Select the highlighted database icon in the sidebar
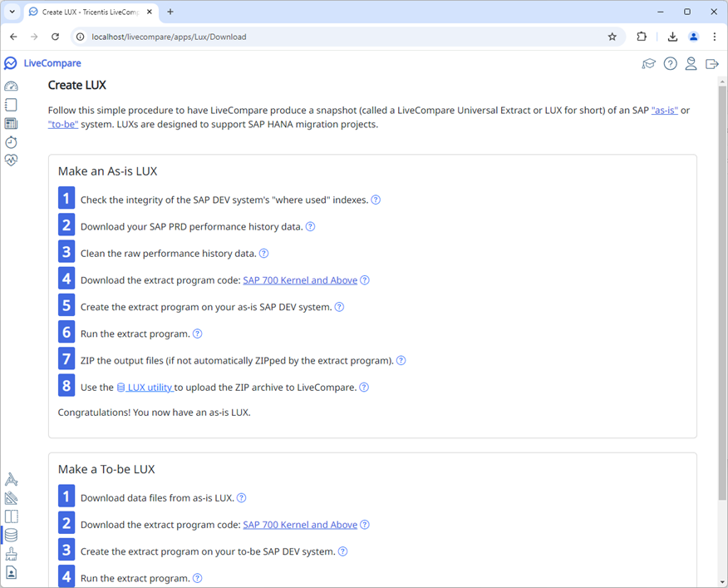Viewport: 728px width, 588px height. [x=11, y=535]
